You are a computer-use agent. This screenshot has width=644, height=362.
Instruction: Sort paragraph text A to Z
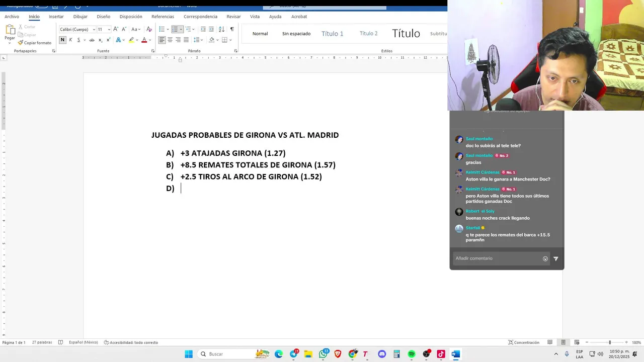tap(221, 29)
